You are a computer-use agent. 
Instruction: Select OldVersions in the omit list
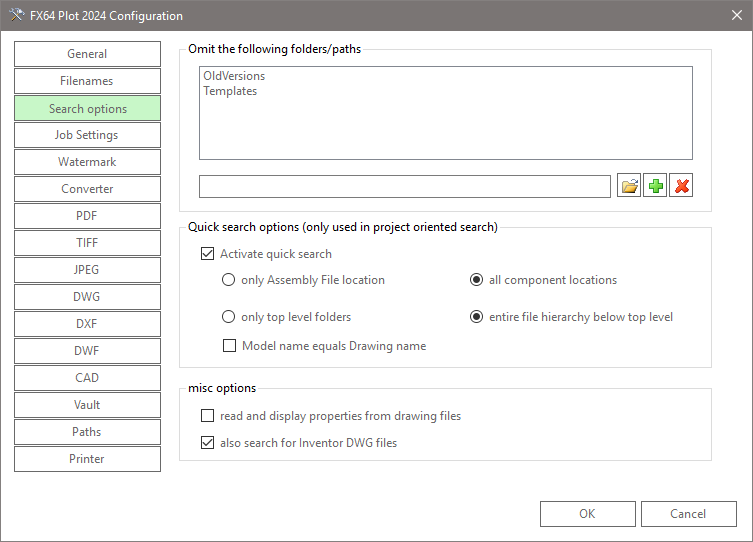[234, 76]
